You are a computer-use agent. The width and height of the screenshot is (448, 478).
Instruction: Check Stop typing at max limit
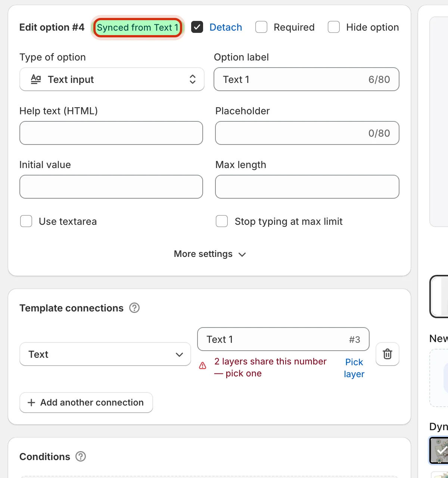222,221
